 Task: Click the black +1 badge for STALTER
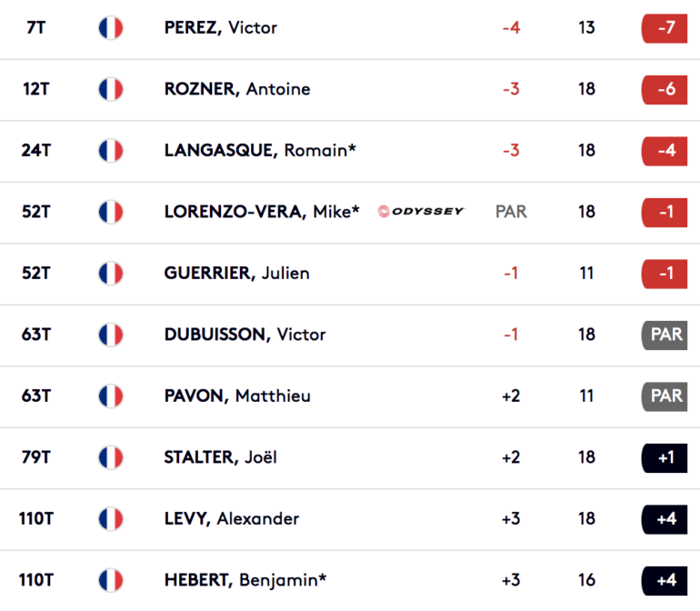pyautogui.click(x=665, y=458)
